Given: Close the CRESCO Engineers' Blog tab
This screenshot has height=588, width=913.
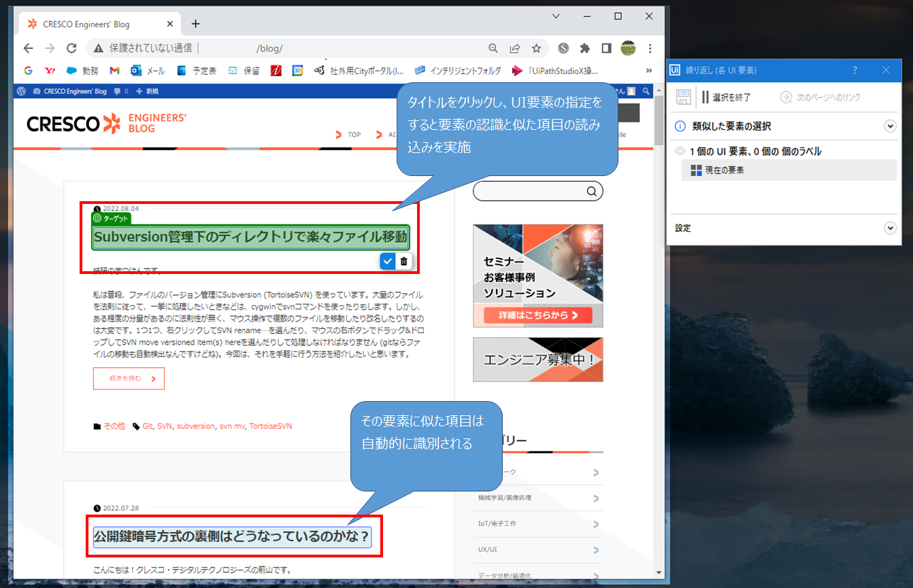Looking at the screenshot, I should [170, 24].
